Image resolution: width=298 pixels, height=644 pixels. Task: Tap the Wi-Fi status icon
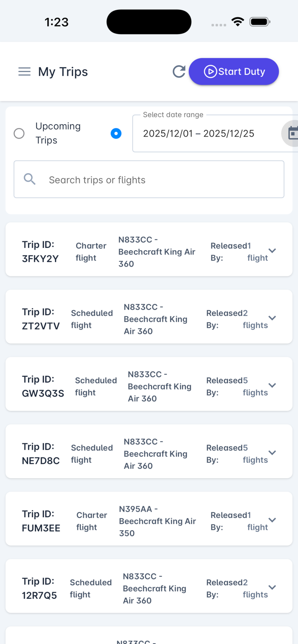point(238,22)
